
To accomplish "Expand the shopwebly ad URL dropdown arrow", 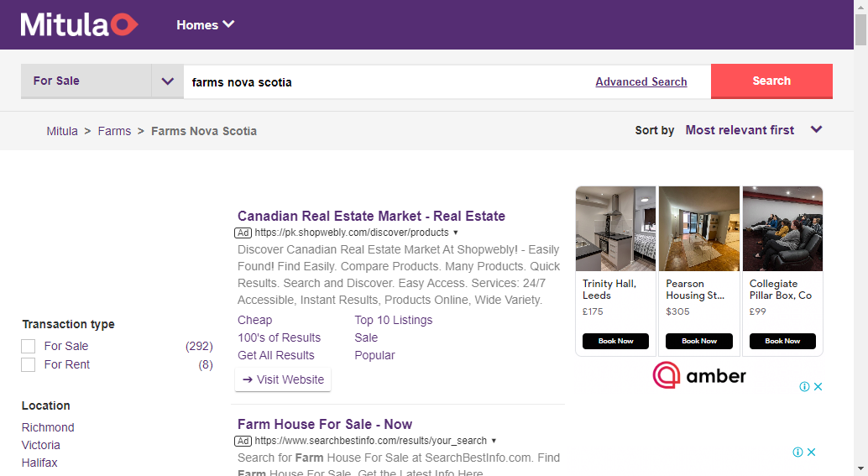I will 456,233.
